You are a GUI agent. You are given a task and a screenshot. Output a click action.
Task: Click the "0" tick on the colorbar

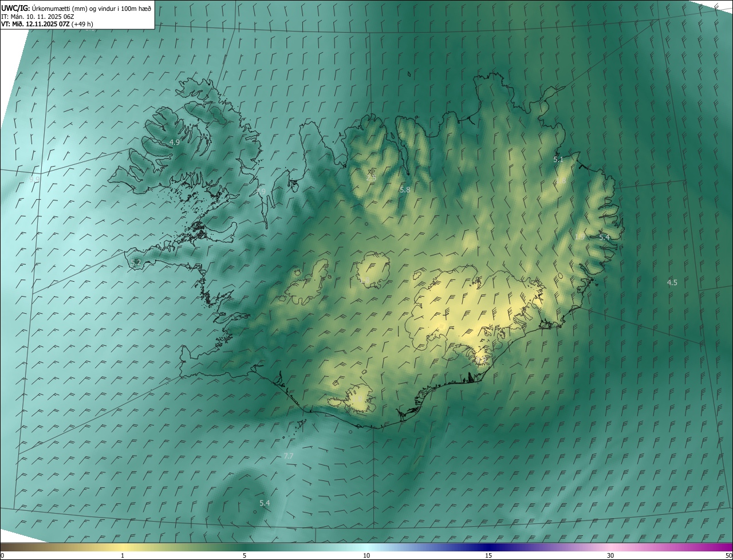(x=2, y=555)
